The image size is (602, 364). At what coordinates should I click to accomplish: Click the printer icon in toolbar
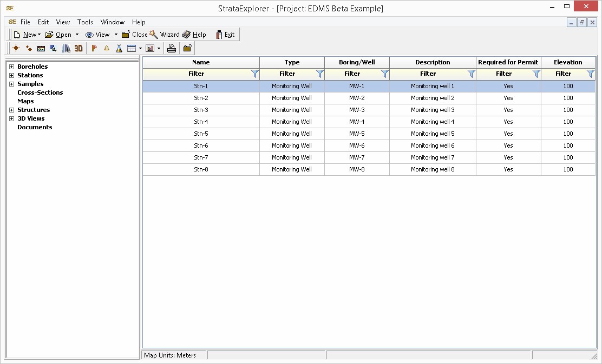(172, 48)
